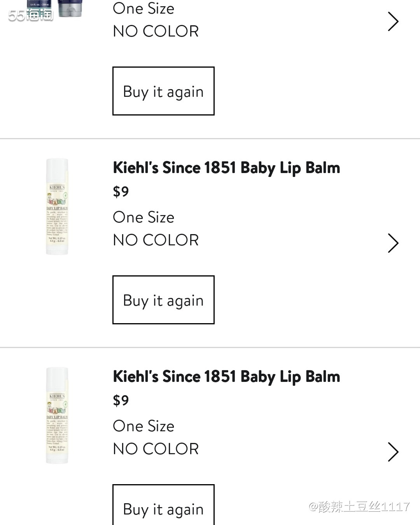Viewport: 420px width, 525px height.
Task: Open the last Kiehl's Baby Lip Balm product image
Action: tap(57, 416)
